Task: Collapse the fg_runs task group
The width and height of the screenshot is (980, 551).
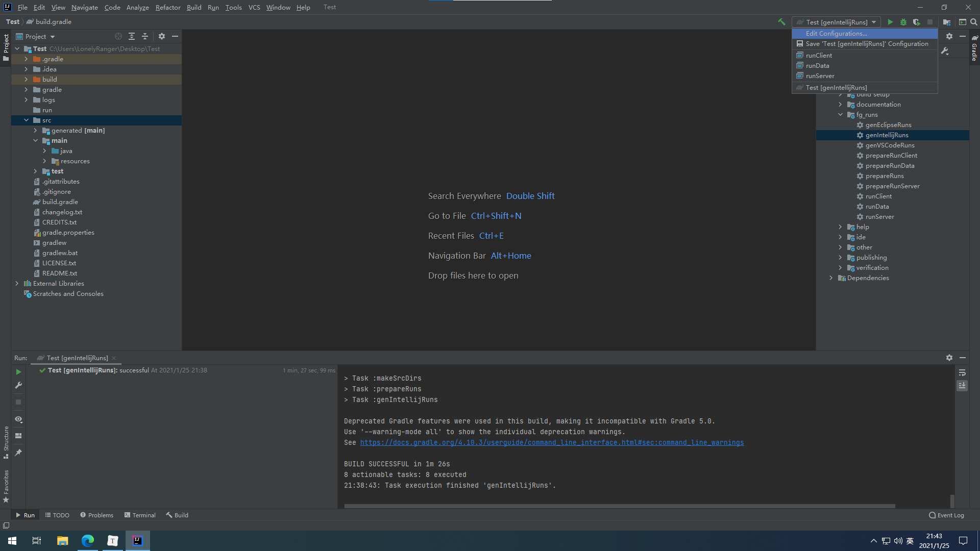Action: coord(840,115)
